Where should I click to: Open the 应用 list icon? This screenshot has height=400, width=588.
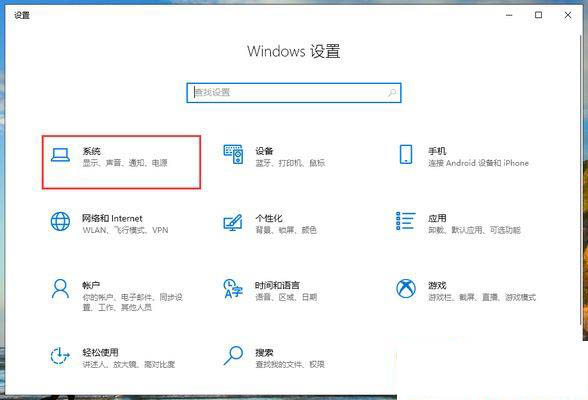click(x=406, y=221)
